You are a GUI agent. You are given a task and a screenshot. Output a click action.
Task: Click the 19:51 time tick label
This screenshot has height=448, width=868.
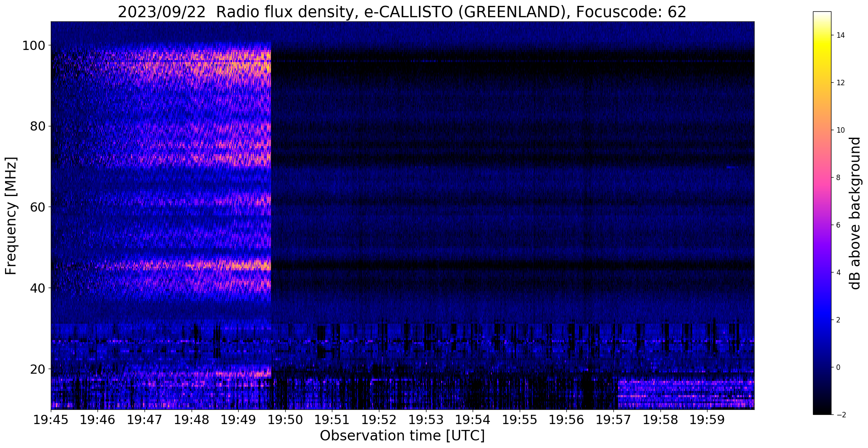332,419
